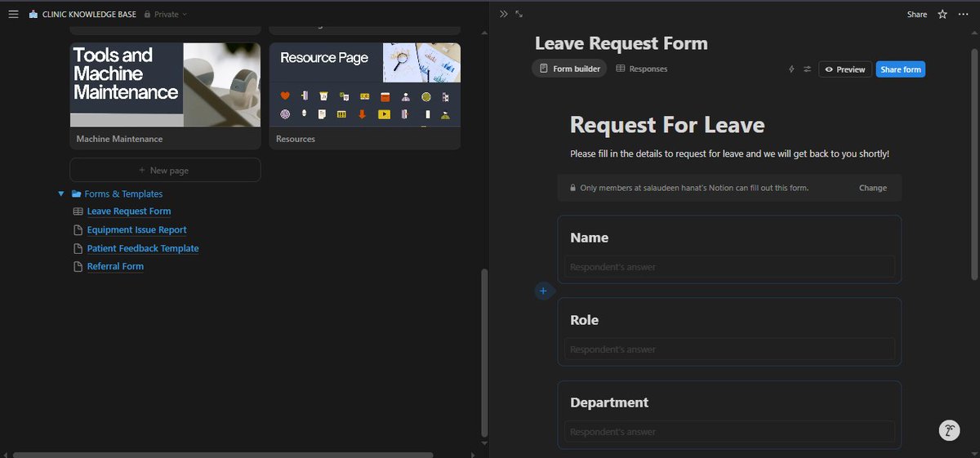Open the Machine Maintenance card

pyautogui.click(x=165, y=96)
